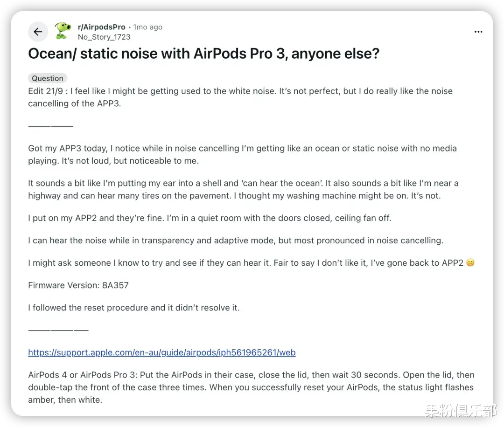Click the line "I might ask someone I know"
Image resolution: width=504 pixels, height=427 pixels.
[245, 263]
